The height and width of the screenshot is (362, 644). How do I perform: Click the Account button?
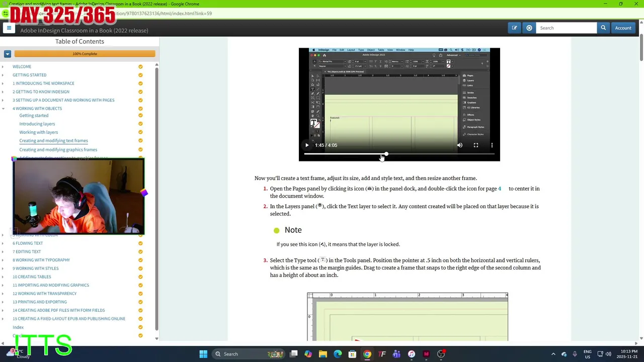[x=623, y=28]
